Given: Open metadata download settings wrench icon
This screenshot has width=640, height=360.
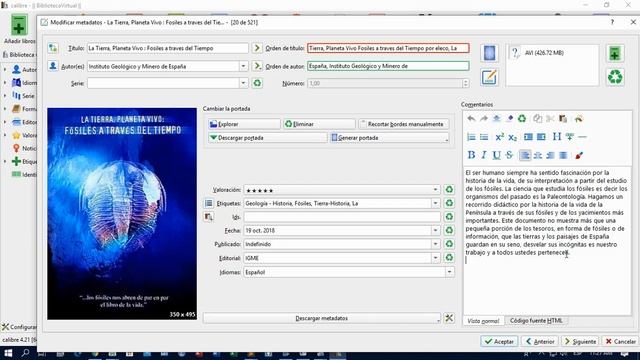Looking at the screenshot, I should pos(449,318).
